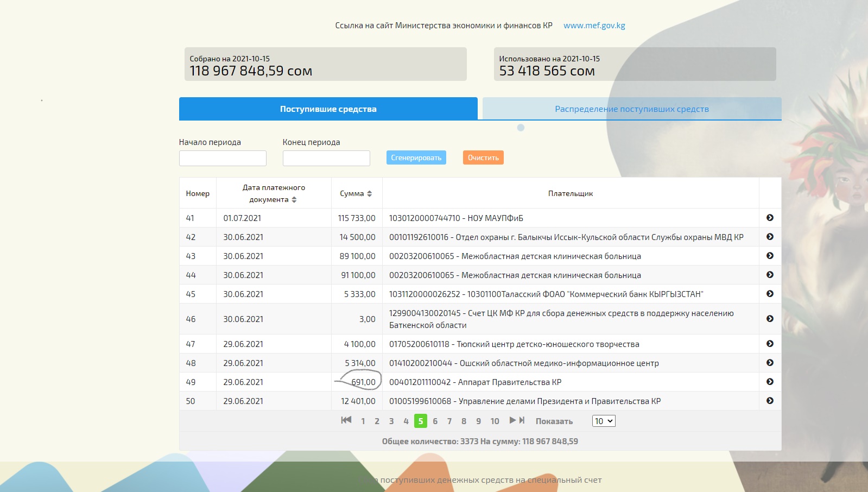Click the Начало периода date field
Viewport: 868px width, 492px height.
(x=223, y=158)
